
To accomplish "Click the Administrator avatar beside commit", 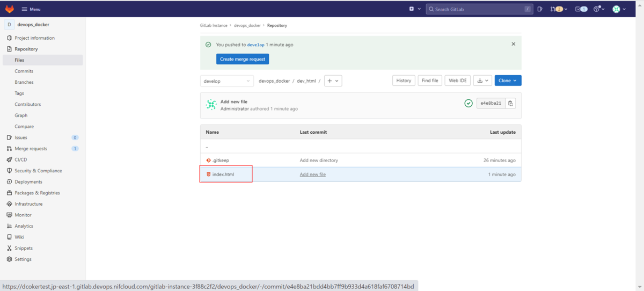I will [211, 105].
